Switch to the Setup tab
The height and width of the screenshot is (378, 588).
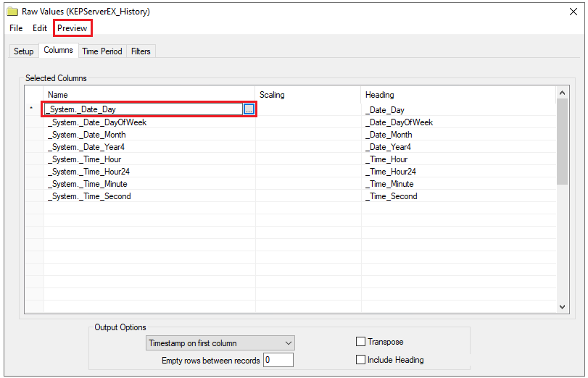[x=24, y=51]
